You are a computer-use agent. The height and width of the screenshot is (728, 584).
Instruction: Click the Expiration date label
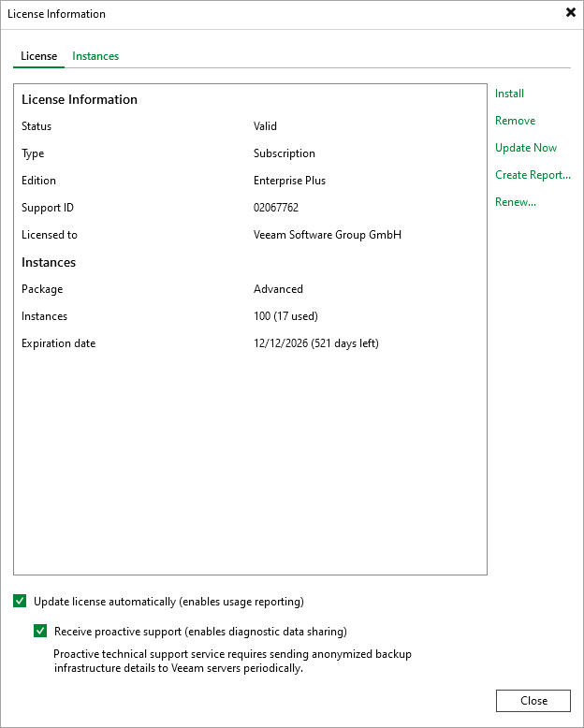pos(58,343)
